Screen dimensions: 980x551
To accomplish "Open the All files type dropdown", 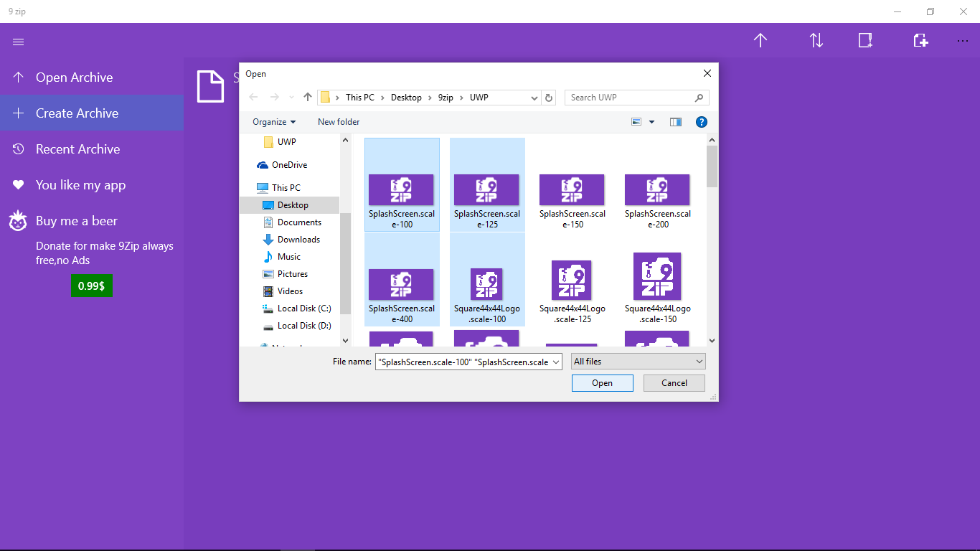I will tap(639, 362).
